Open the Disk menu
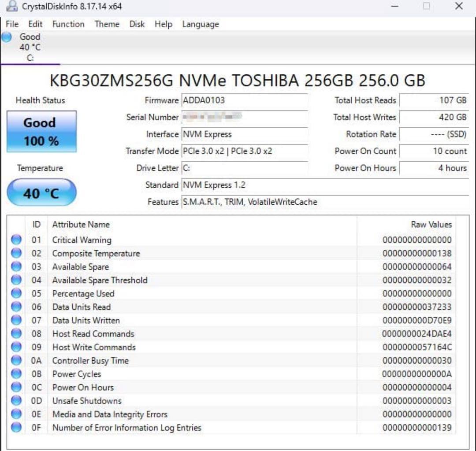This screenshot has width=476, height=451. click(137, 24)
